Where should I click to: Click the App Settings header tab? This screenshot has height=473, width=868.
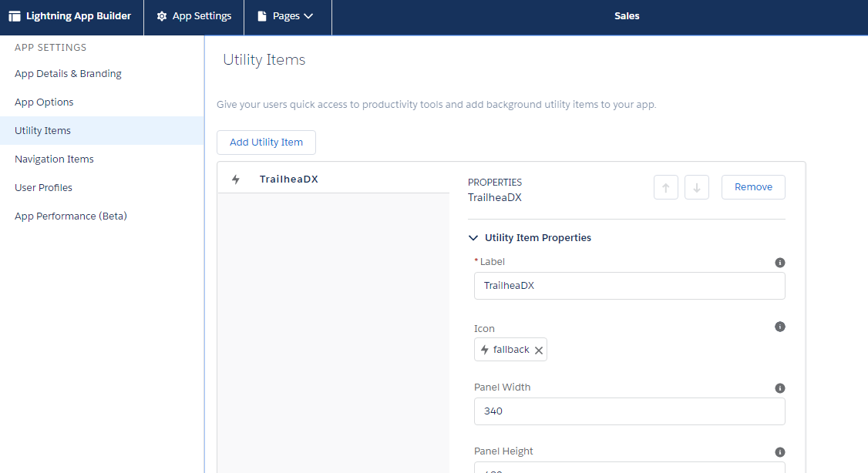coord(193,17)
